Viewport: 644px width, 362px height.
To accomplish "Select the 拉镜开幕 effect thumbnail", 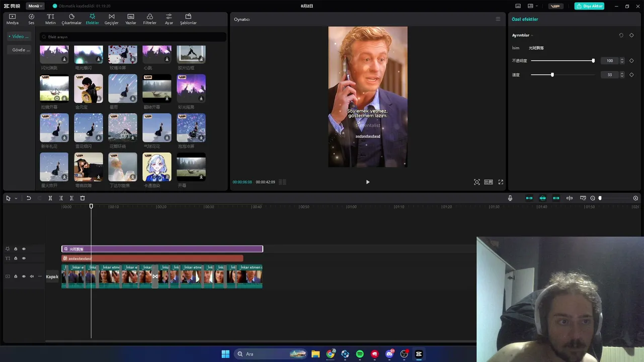I will tap(54, 88).
